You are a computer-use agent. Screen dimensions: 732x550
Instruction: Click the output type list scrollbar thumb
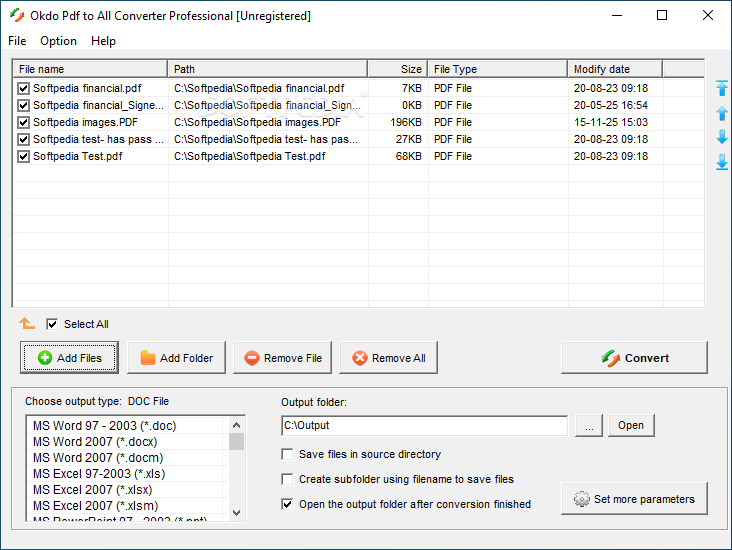pos(237,441)
